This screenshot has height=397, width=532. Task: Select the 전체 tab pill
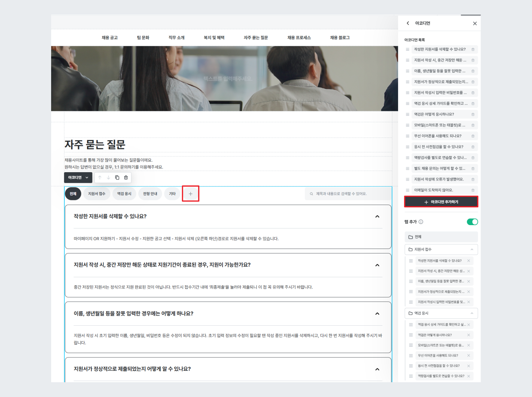(73, 194)
